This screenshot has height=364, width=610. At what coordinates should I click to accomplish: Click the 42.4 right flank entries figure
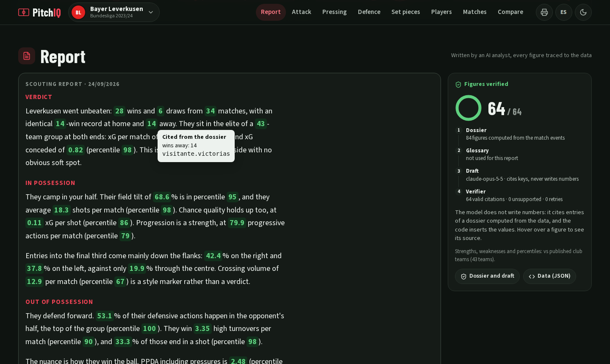(213, 256)
